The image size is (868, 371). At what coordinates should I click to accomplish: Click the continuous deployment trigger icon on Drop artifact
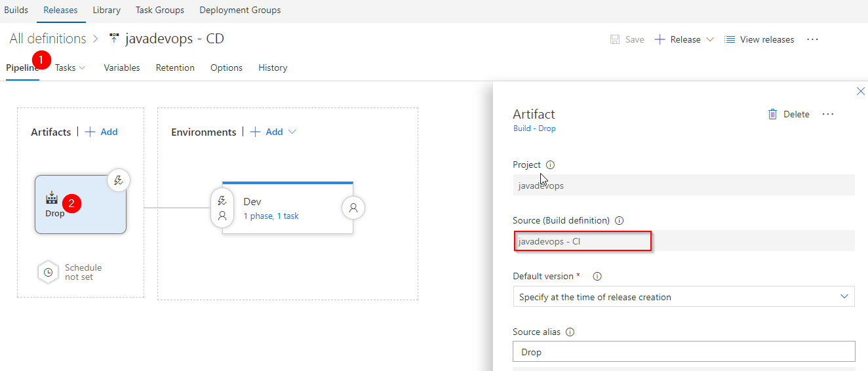[118, 180]
